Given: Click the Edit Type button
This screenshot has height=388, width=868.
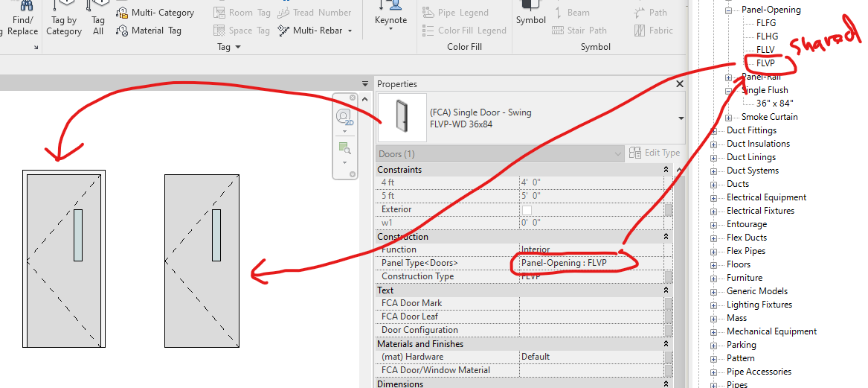Looking at the screenshot, I should (x=656, y=153).
